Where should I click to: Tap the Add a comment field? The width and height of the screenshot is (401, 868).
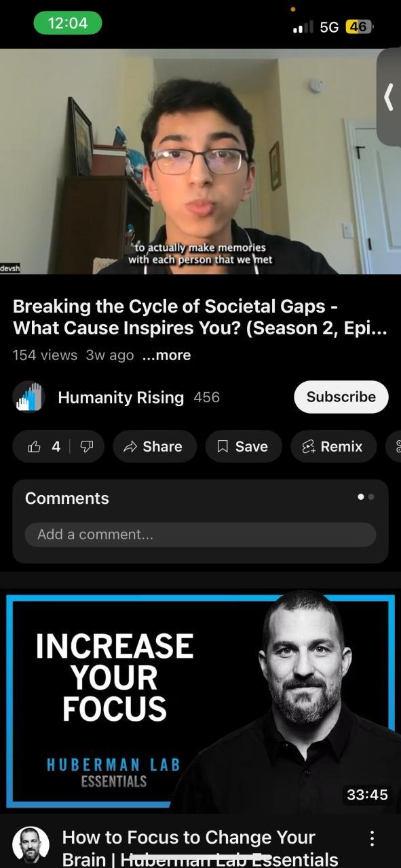click(200, 534)
